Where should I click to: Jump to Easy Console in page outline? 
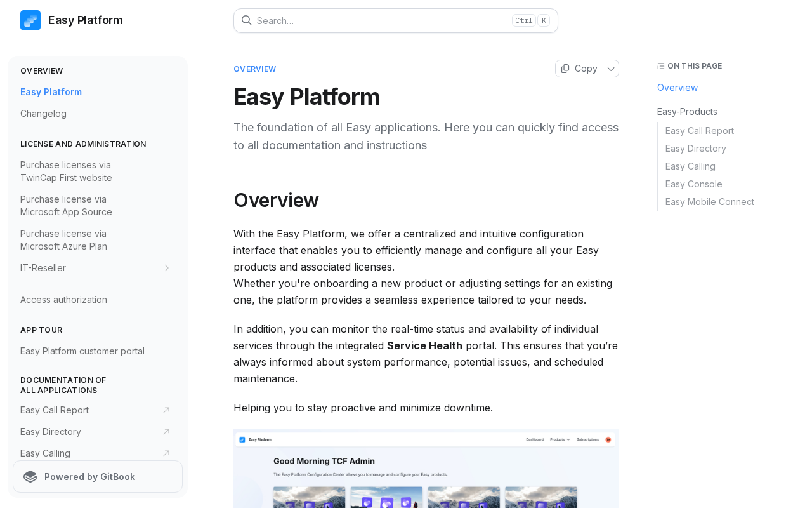693,184
